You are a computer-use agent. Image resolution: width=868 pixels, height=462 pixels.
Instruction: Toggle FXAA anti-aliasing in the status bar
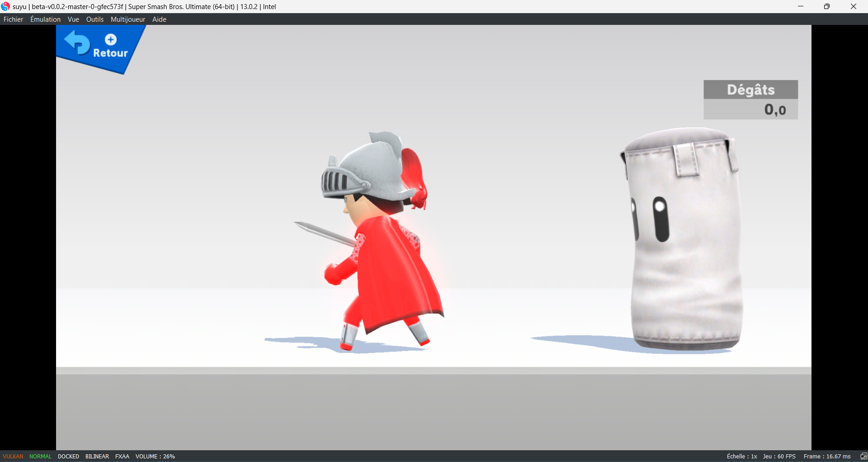coord(122,456)
